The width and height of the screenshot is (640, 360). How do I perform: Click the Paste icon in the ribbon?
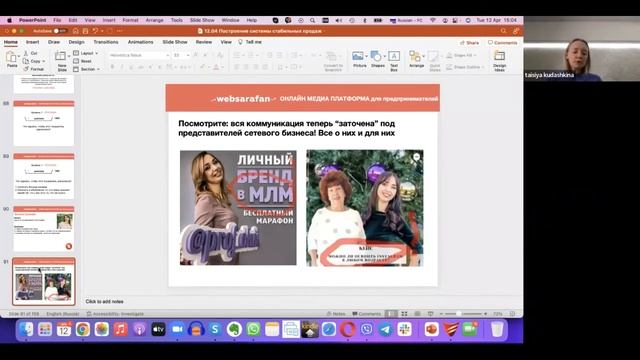(x=11, y=58)
